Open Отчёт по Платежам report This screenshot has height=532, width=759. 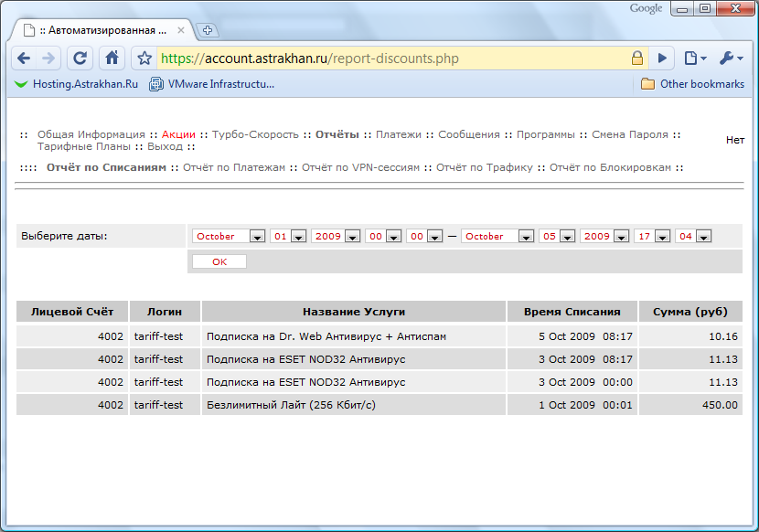234,167
